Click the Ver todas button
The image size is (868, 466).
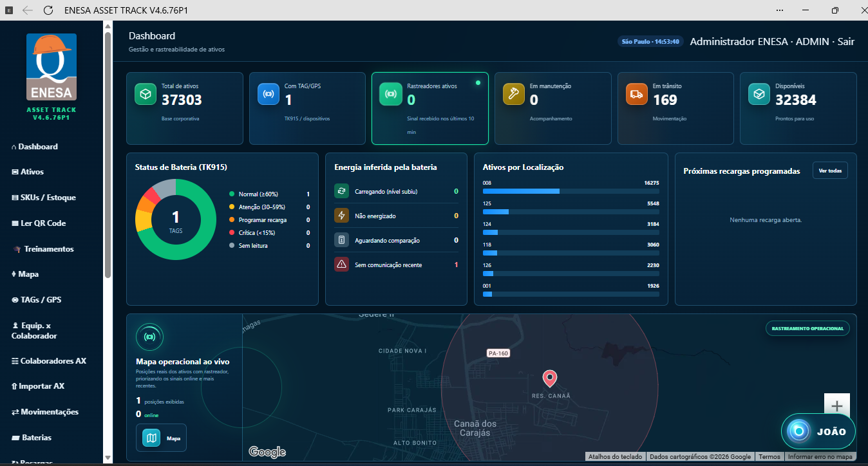[830, 171]
